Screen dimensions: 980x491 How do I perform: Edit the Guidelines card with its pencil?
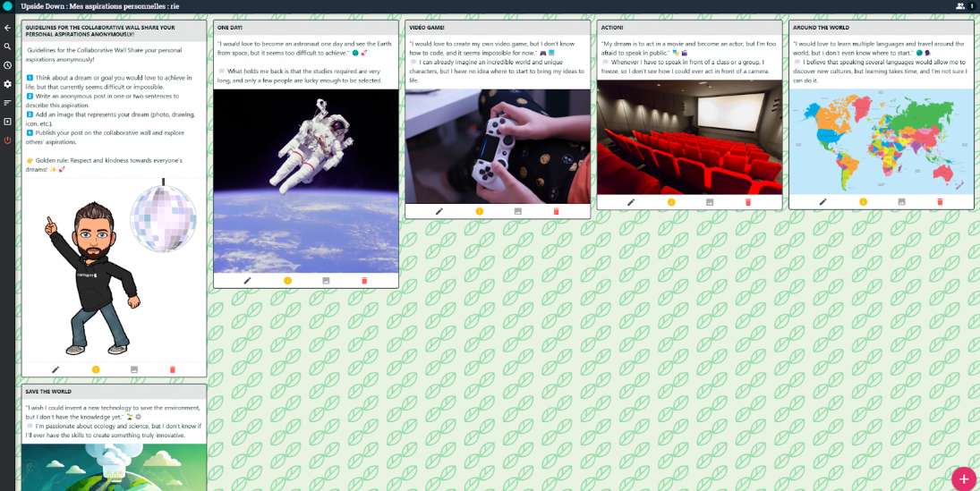point(55,369)
